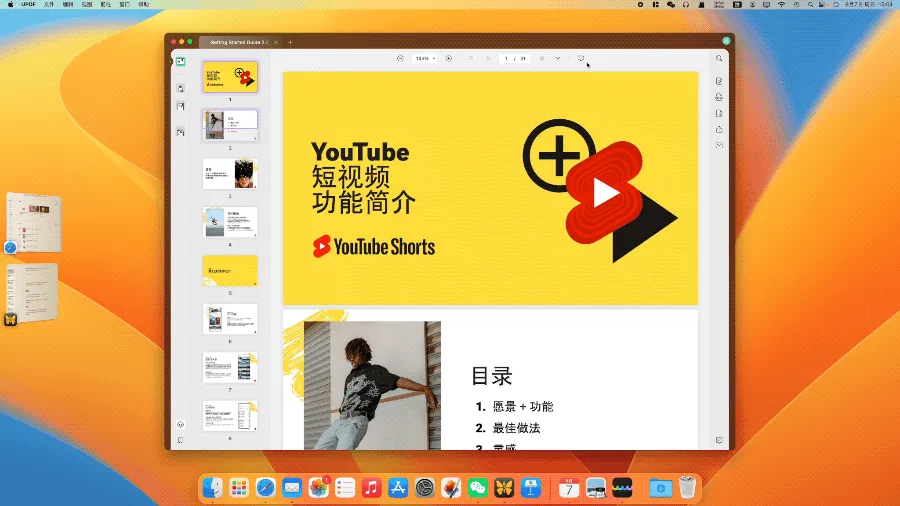Open Reminders from the Dock
This screenshot has height=506, width=900.
point(345,488)
